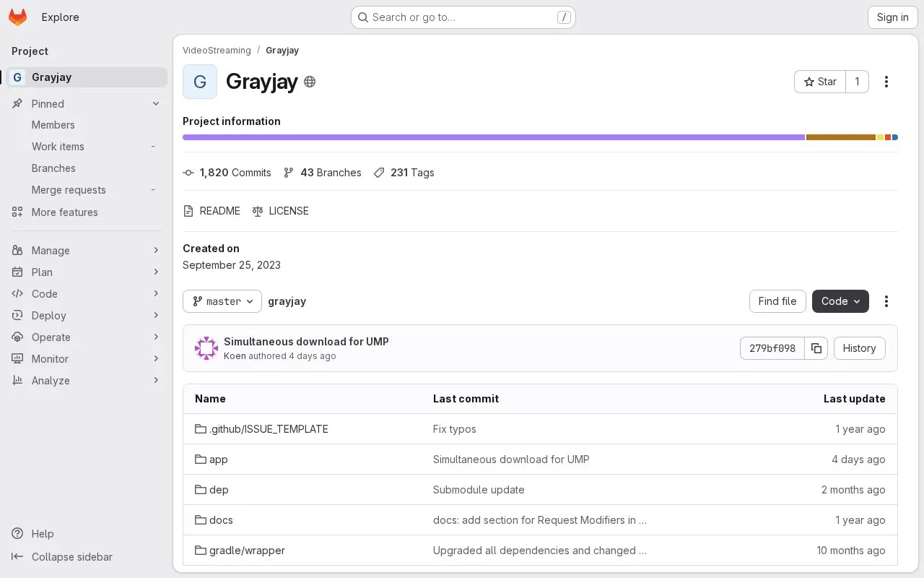Expand the Deploy menu
Screen dimensions: 924x578
click(x=87, y=316)
